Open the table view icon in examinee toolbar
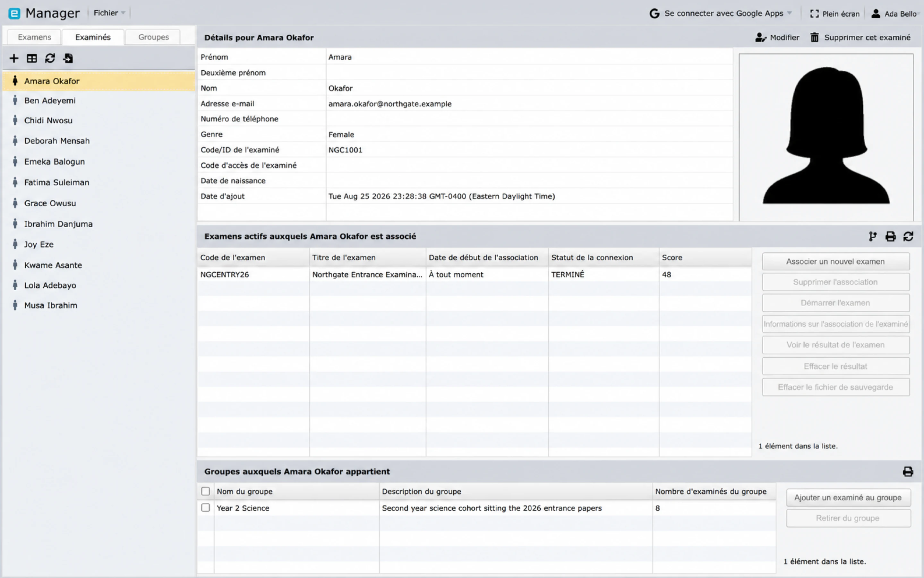Viewport: 924px width, 578px height. pyautogui.click(x=32, y=58)
